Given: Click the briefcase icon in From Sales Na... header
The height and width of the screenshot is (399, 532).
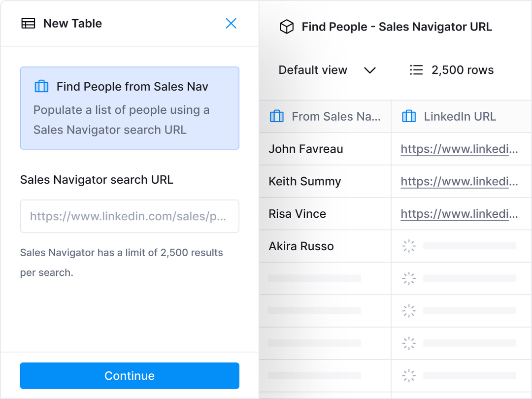Looking at the screenshot, I should click(x=276, y=116).
